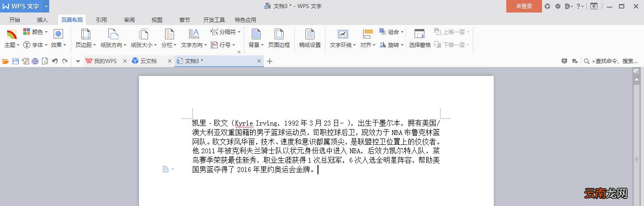644x206 pixels.
Task: Click the skin icon beside 未登录
Action: 547,6
